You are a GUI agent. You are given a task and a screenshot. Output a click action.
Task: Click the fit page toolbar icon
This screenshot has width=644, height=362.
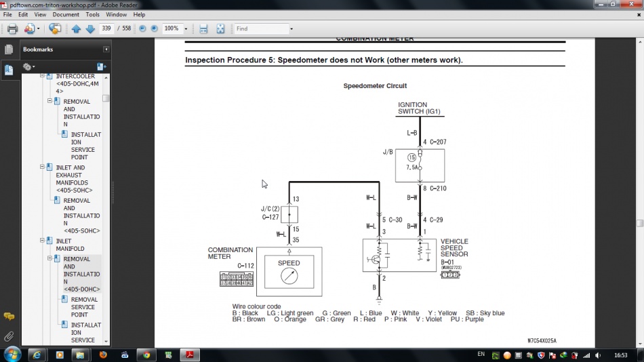[x=220, y=28]
